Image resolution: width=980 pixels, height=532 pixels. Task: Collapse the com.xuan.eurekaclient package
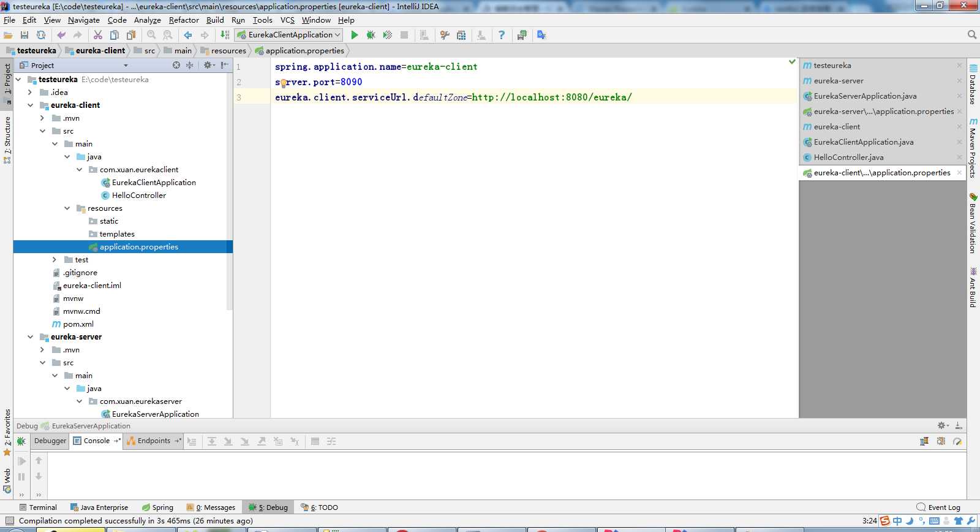coord(79,170)
